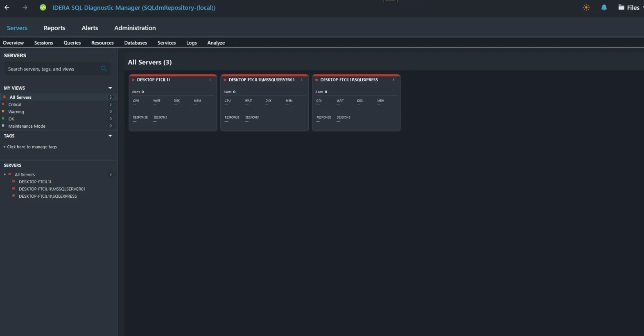Collapse All Servers tree node
Viewport: 644px width, 336px height.
coord(5,174)
